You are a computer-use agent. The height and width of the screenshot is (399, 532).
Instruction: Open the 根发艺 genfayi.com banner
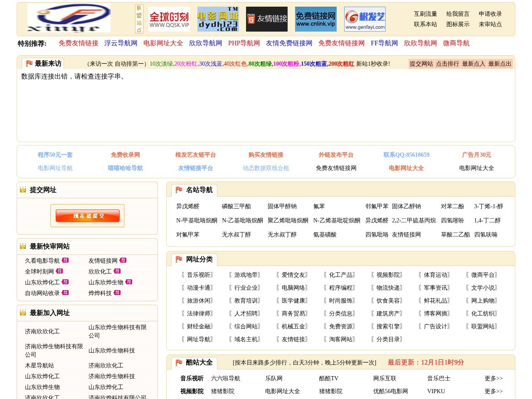click(364, 18)
